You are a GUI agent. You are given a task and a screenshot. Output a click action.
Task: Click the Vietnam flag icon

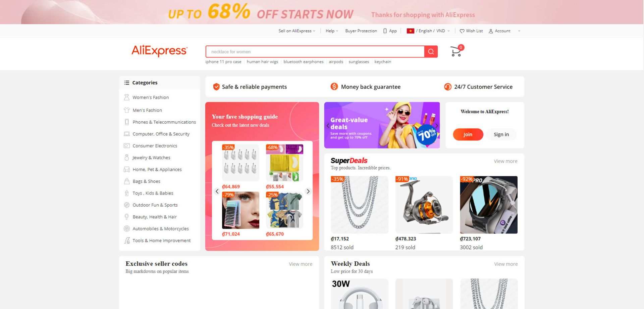click(410, 31)
